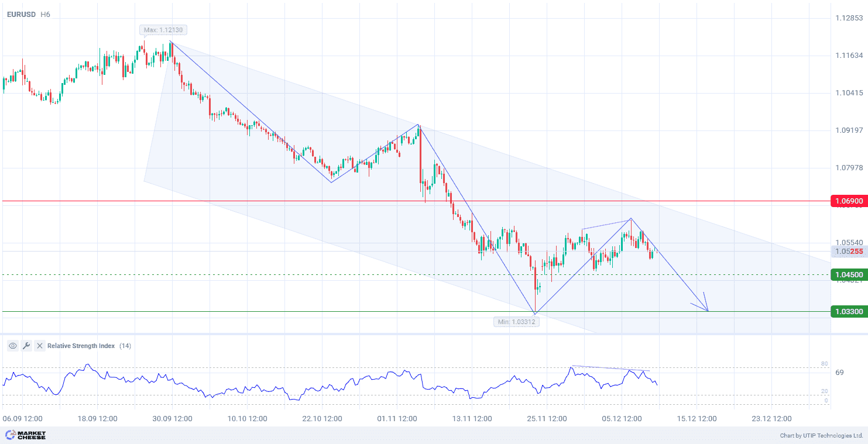The image size is (868, 444).
Task: Open Chart by UTIP Technologies link
Action: tap(821, 436)
